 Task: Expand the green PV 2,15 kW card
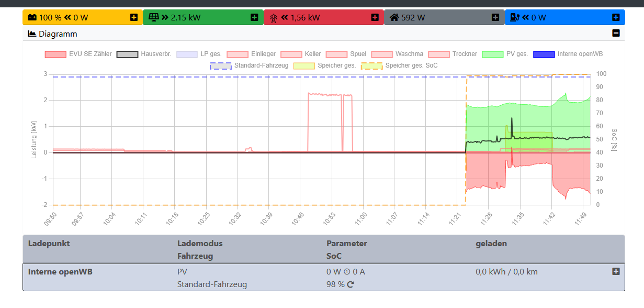(x=254, y=17)
